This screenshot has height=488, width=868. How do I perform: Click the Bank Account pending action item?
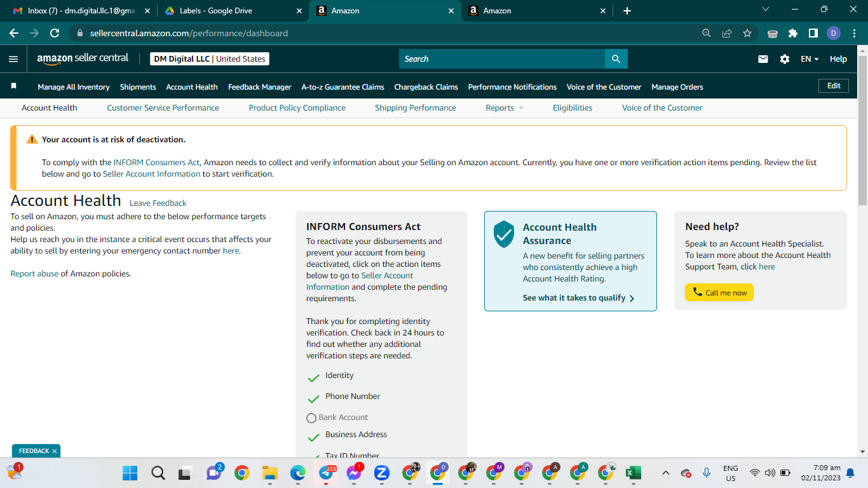[337, 417]
